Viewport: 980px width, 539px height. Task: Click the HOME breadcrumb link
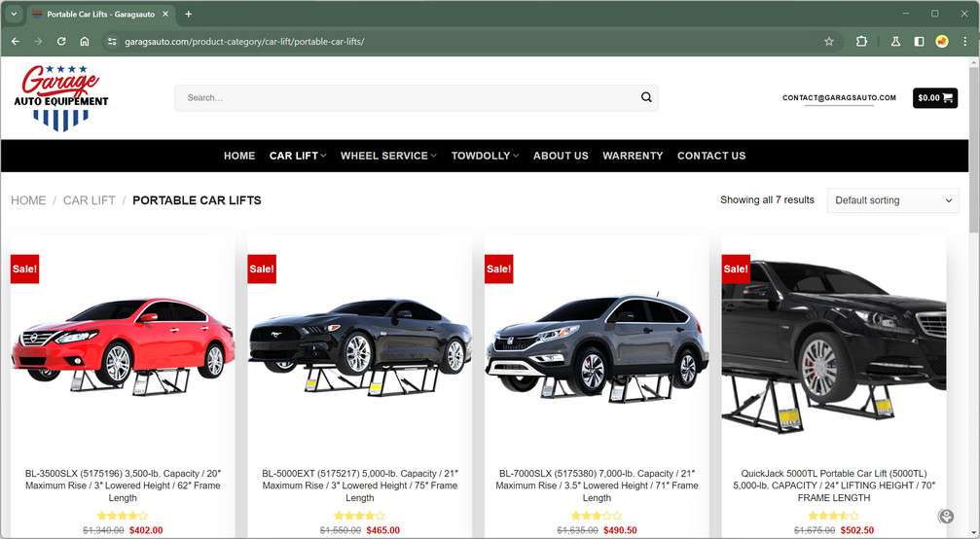click(28, 200)
